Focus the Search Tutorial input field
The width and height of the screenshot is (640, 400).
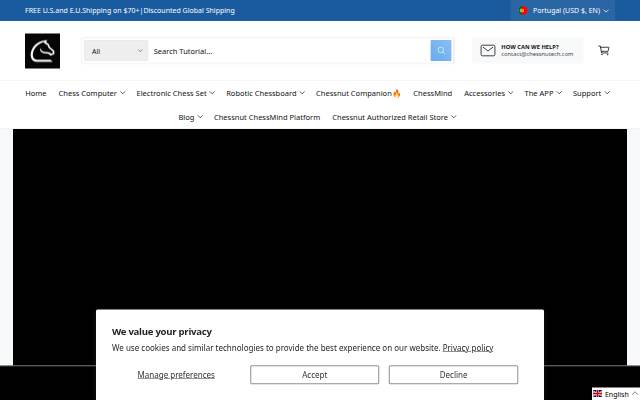tap(289, 51)
